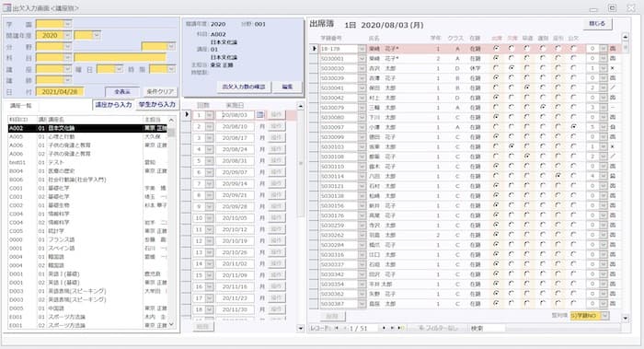The image size is (644, 349).
Task: Select 早退 radio for student S030039
Action: click(527, 78)
